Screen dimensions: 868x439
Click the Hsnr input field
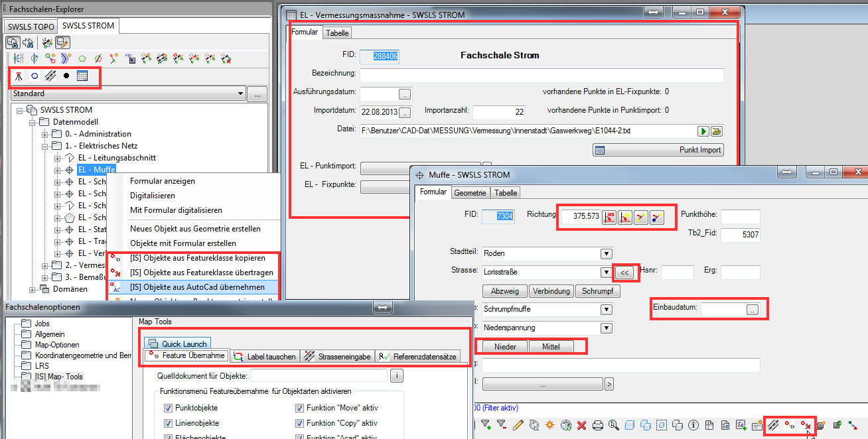click(x=677, y=272)
